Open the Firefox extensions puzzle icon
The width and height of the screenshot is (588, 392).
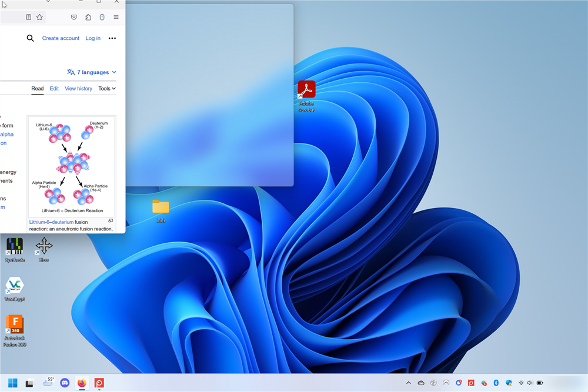coord(88,18)
